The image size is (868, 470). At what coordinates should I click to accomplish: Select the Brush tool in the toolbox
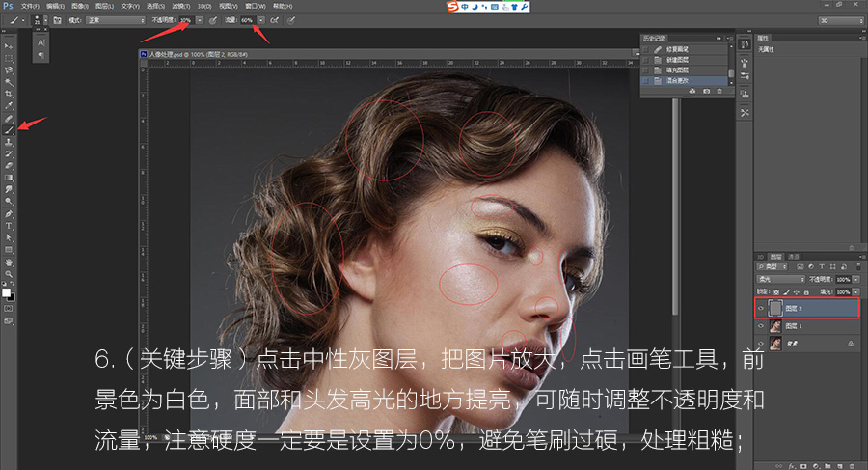click(x=9, y=130)
